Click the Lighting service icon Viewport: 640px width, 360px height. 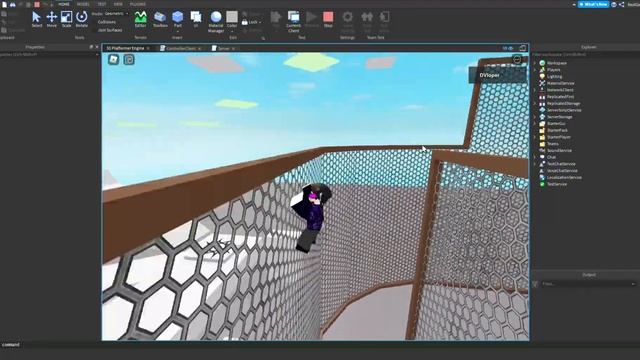(542, 76)
